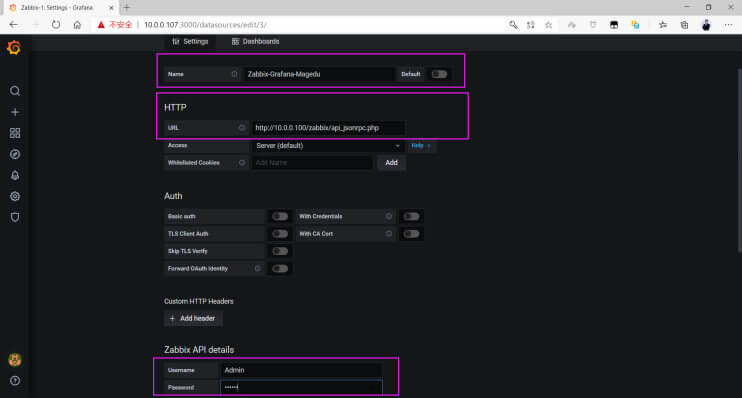The image size is (742, 398).
Task: Click the Whitelisted Cookies Add Name field
Action: pyautogui.click(x=312, y=162)
